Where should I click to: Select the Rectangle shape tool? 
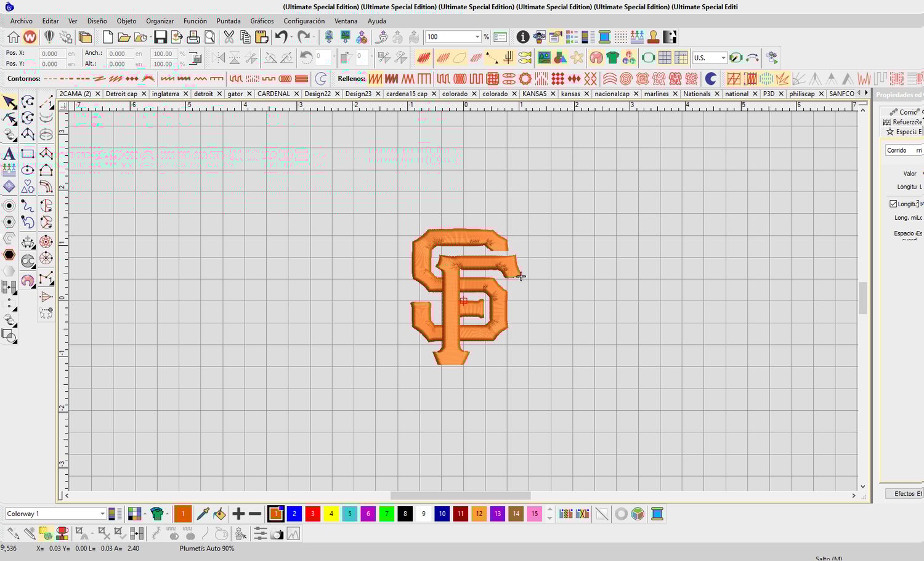tap(28, 154)
